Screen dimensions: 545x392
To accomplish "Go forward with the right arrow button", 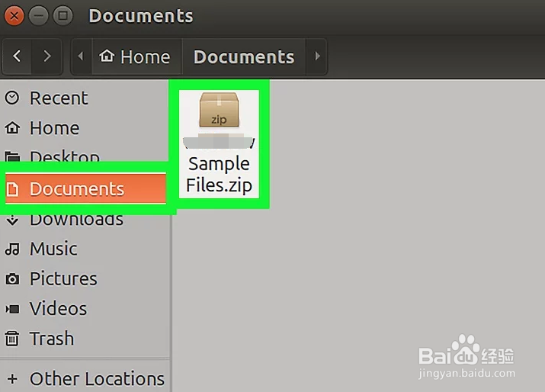I will 47,56.
